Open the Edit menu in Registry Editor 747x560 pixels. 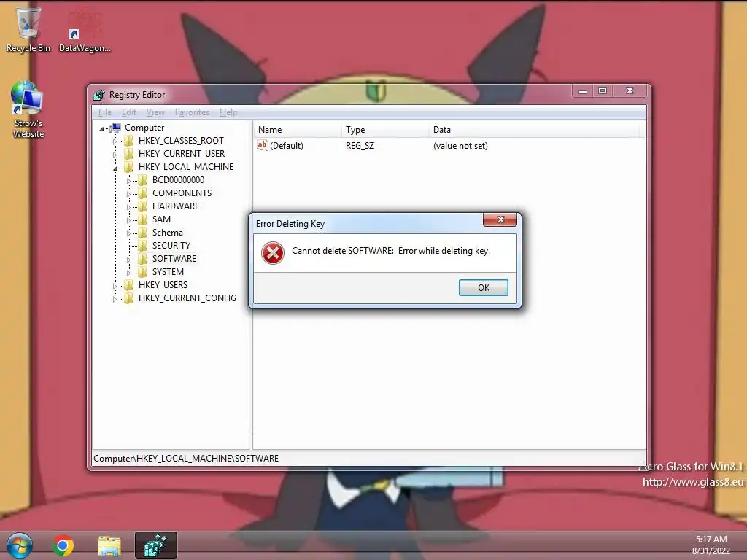[x=128, y=112]
